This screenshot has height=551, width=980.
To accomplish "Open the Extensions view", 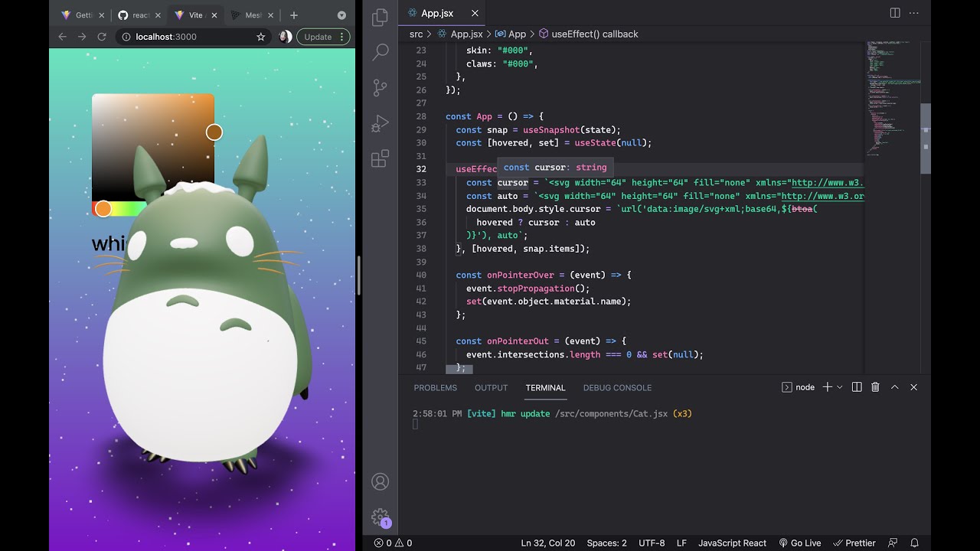I will tap(380, 158).
